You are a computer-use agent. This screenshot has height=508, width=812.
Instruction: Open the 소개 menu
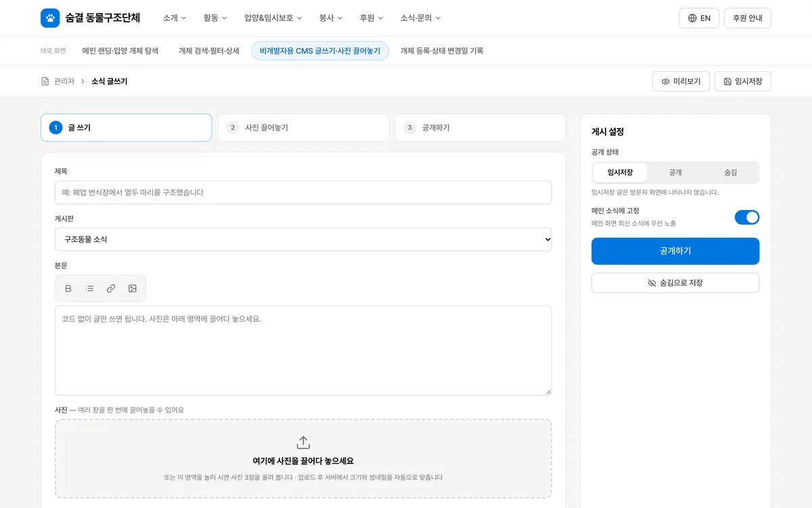(175, 18)
